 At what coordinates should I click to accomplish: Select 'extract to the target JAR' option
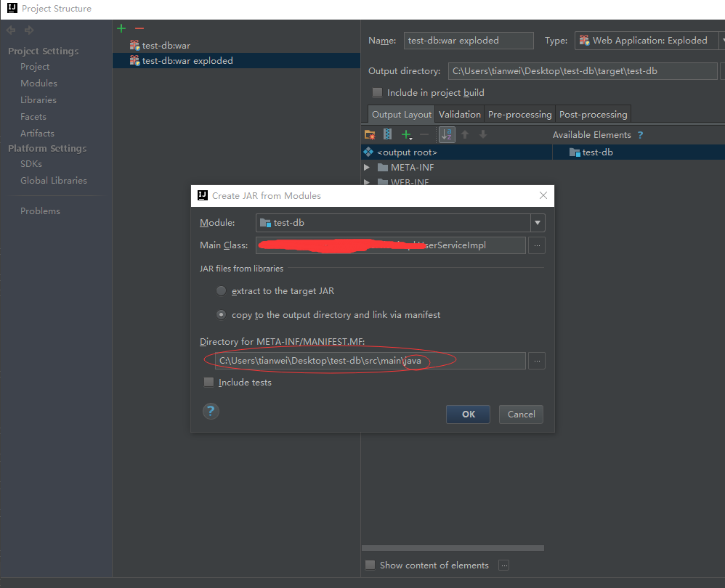pyautogui.click(x=222, y=291)
